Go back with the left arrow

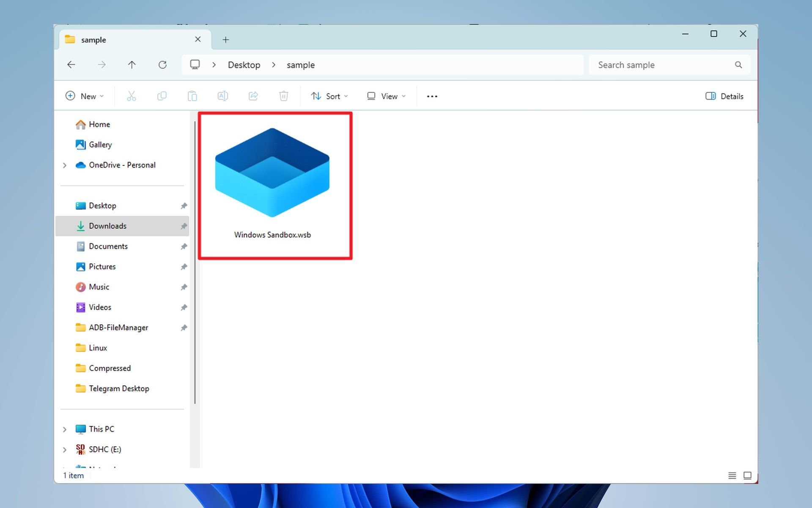(71, 65)
